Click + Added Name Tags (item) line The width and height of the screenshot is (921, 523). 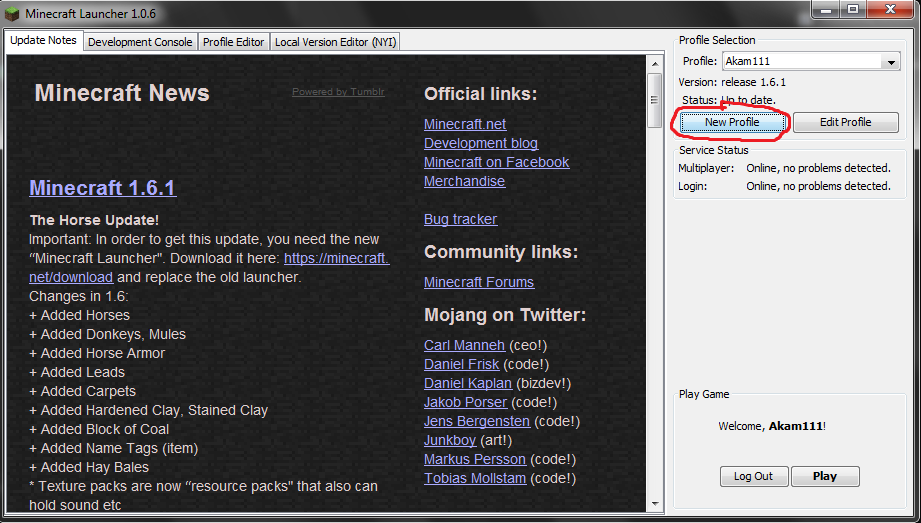(113, 448)
